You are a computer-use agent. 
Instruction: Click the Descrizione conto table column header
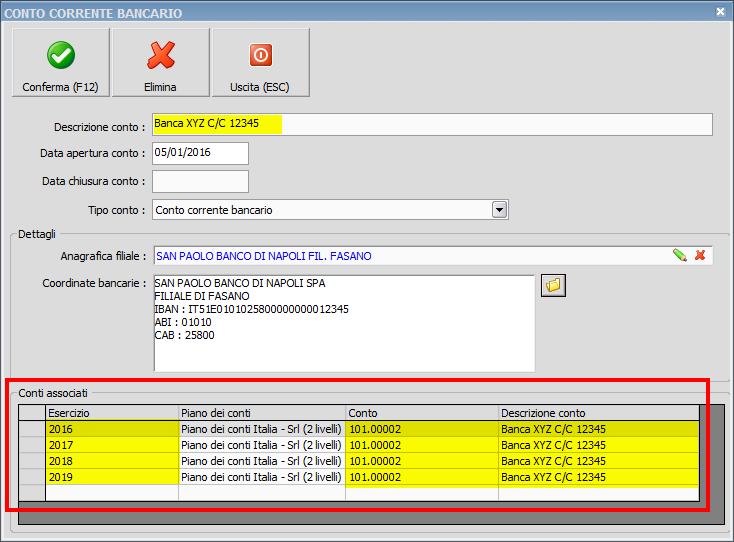[x=597, y=413]
